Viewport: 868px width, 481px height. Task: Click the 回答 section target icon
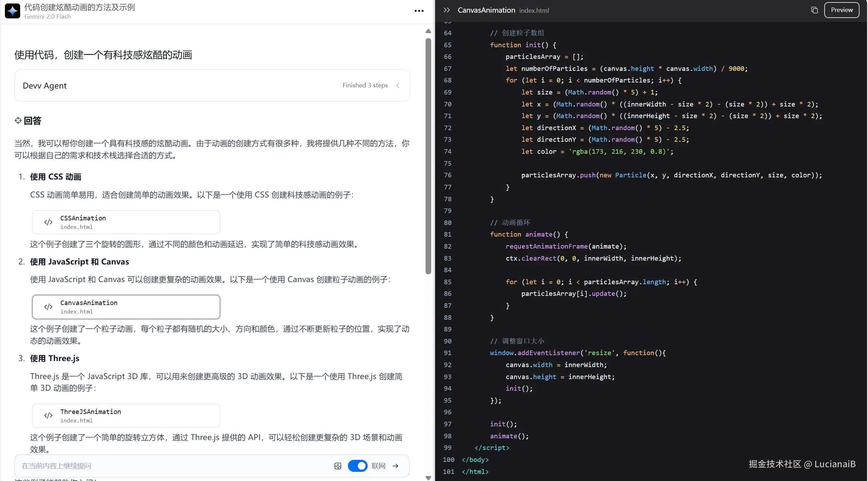click(x=18, y=121)
